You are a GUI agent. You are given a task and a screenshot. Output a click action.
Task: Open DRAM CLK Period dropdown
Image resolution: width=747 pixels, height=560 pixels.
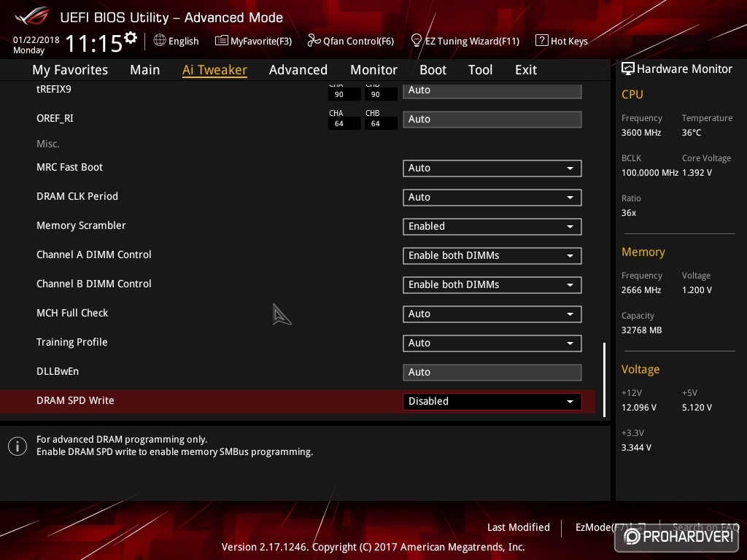pyautogui.click(x=492, y=197)
